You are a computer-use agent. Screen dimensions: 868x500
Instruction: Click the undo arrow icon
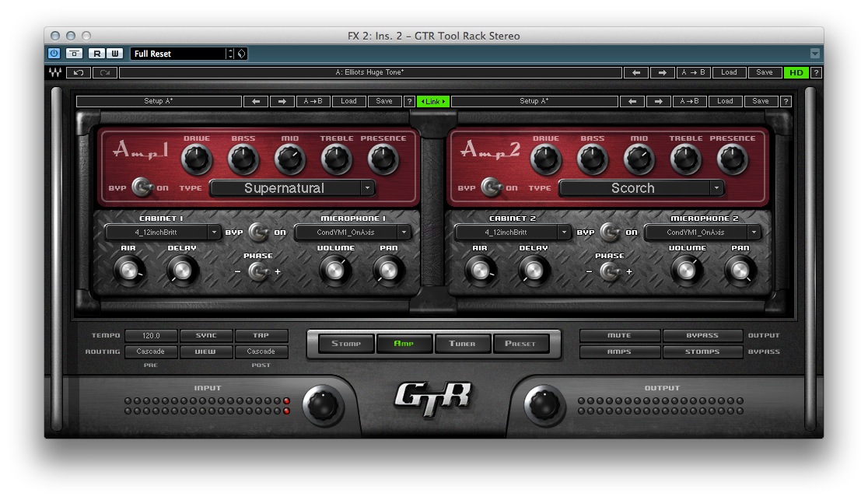(79, 72)
